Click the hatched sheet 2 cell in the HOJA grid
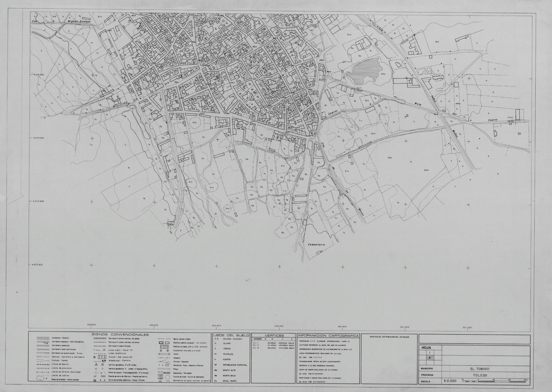 (x=430, y=358)
